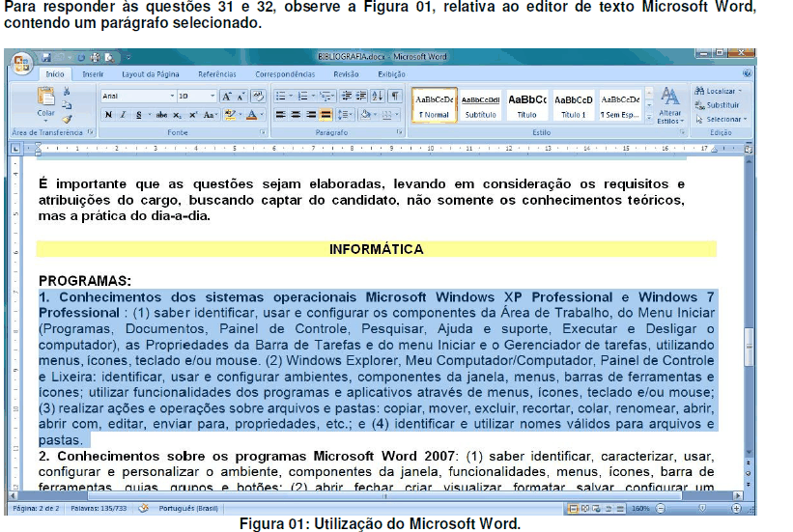Open the font size dropdown
The width and height of the screenshot is (793, 532).
[197, 96]
